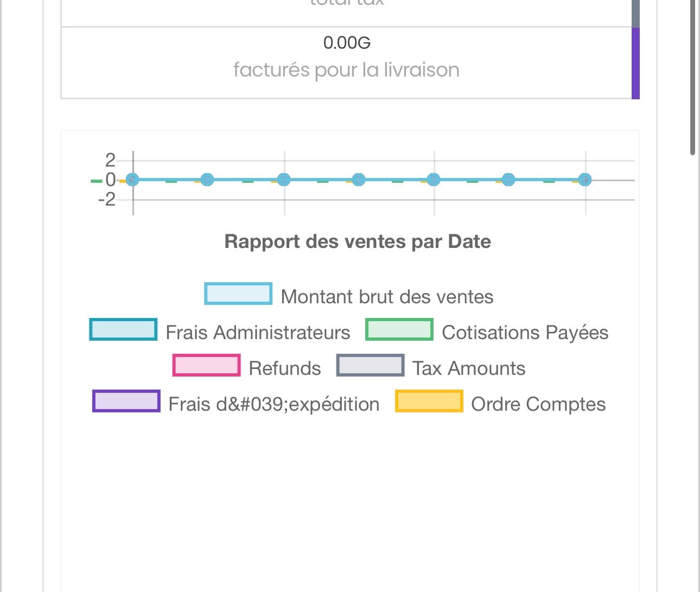This screenshot has height=592, width=700.
Task: Hide the purple Frais d'expédition series
Action: (x=126, y=401)
